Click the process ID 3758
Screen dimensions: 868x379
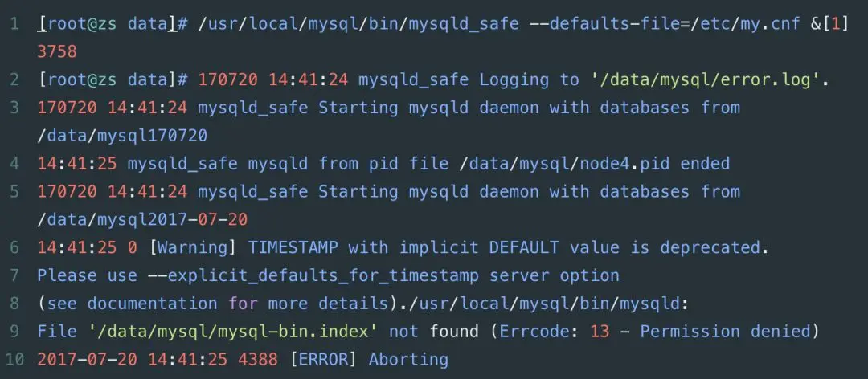[x=58, y=52]
